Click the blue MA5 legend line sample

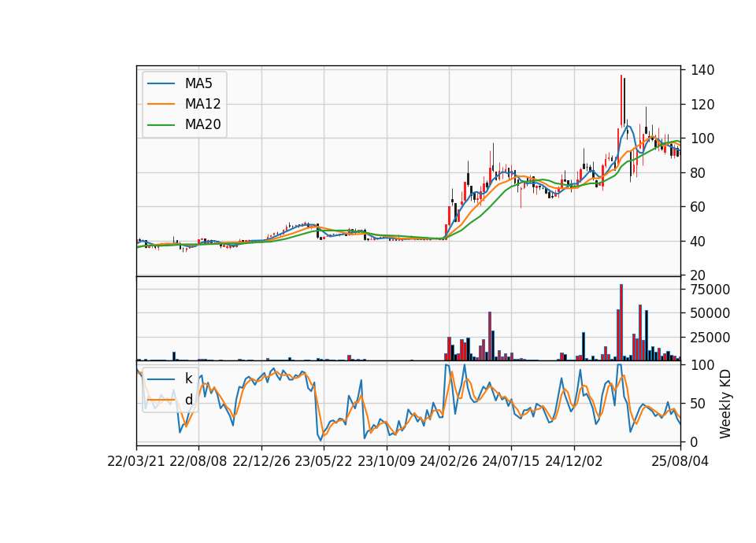[x=161, y=83]
